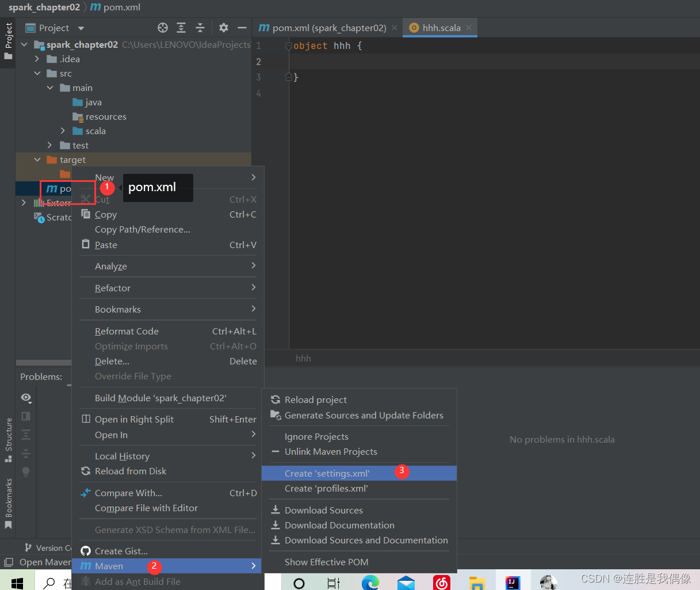Collapse the spark_chapter02 project root node
This screenshot has height=590, width=700.
[x=24, y=44]
